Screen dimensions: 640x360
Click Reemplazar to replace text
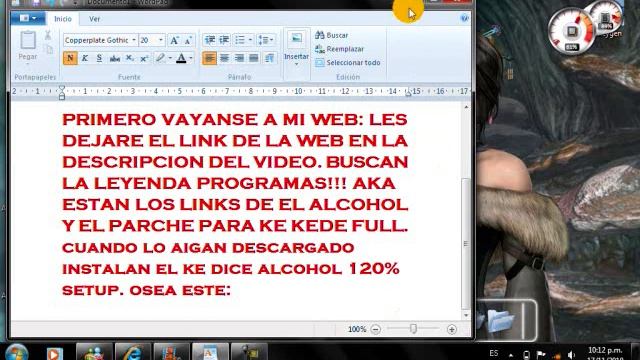point(340,49)
